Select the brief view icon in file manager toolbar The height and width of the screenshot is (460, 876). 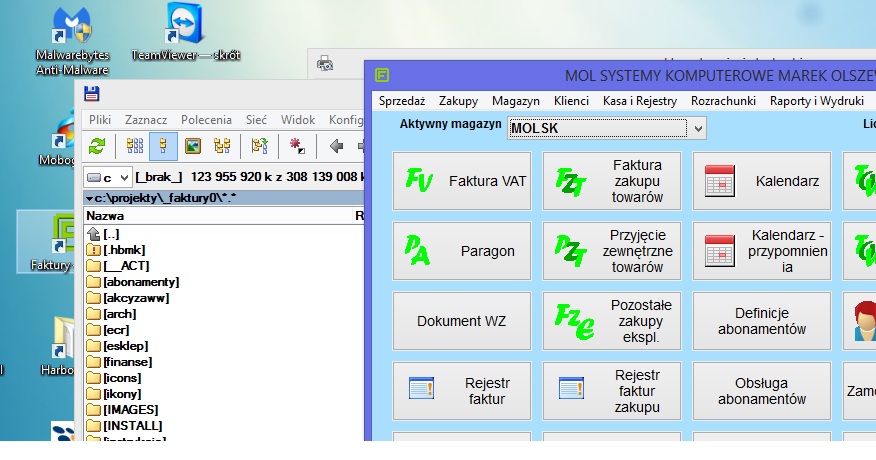point(135,146)
